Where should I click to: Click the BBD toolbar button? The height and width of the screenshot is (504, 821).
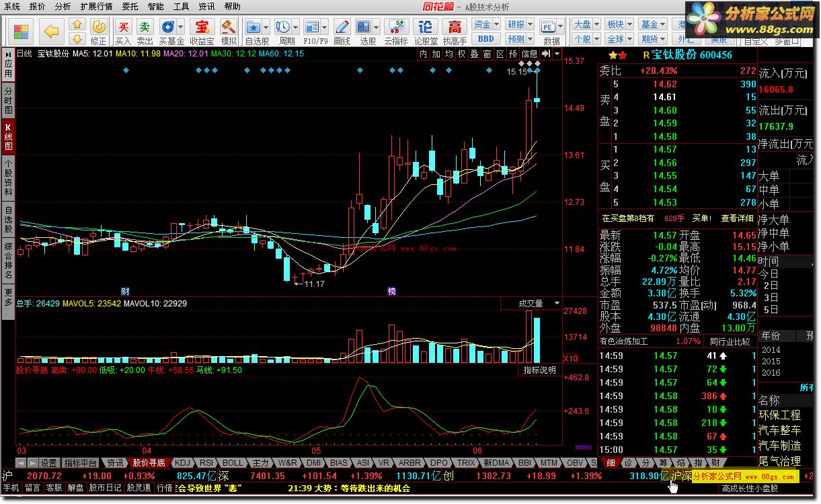tap(485, 39)
